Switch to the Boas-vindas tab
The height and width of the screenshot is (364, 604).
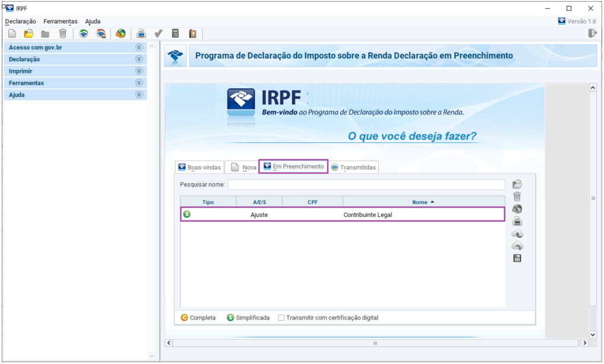point(200,167)
